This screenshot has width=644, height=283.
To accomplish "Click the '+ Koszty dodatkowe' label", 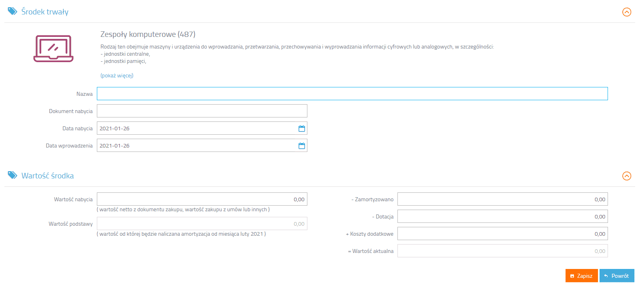I will point(369,234).
